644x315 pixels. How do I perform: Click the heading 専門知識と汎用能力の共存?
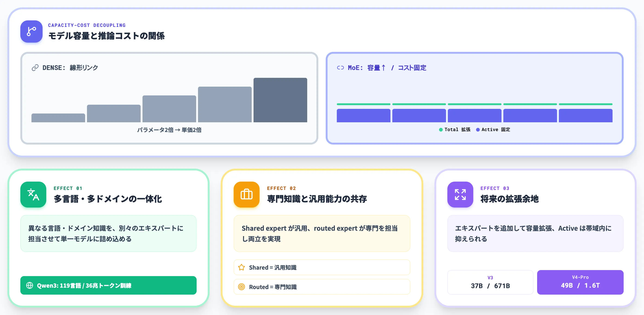click(317, 199)
